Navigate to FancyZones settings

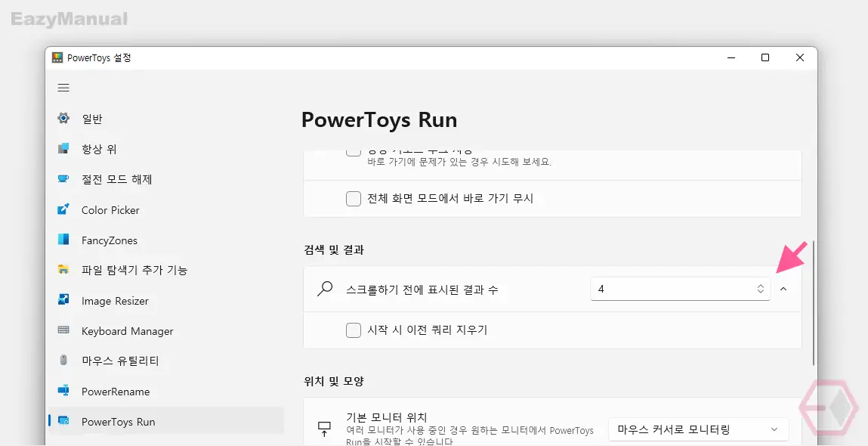point(166,240)
